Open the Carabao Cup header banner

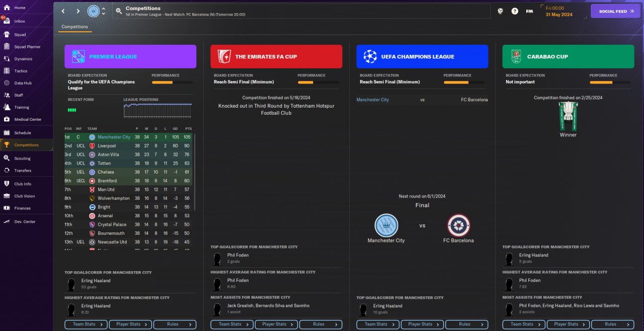click(568, 56)
